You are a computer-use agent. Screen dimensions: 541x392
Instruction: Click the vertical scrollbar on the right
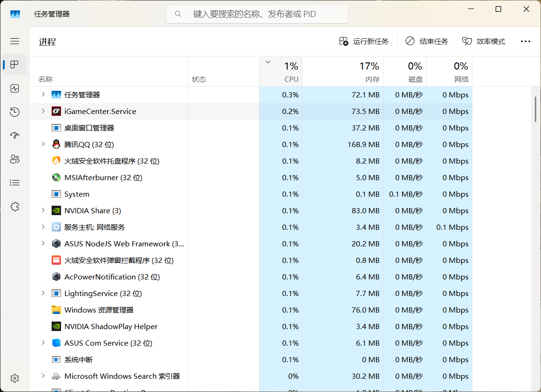[x=535, y=109]
